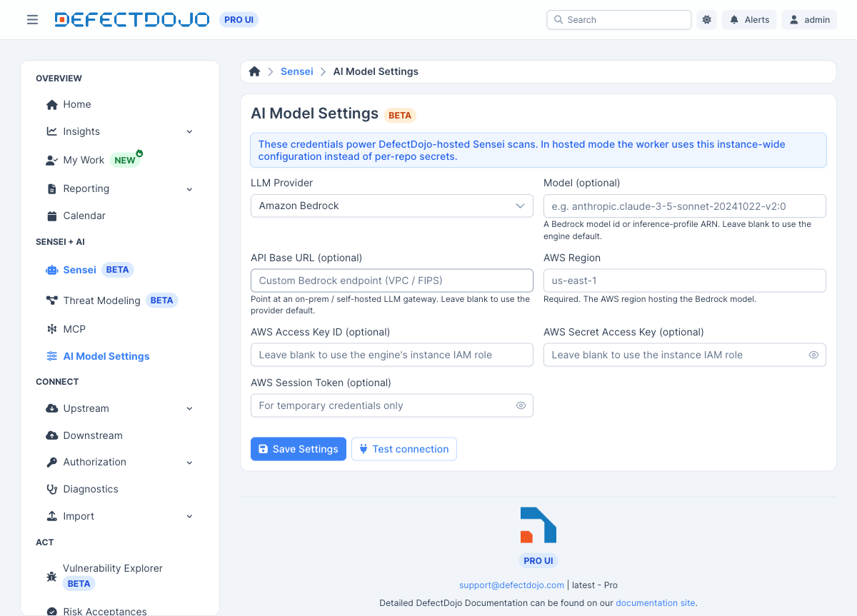The height and width of the screenshot is (616, 857).
Task: Click the DefectDojo logo in header
Action: click(x=132, y=20)
